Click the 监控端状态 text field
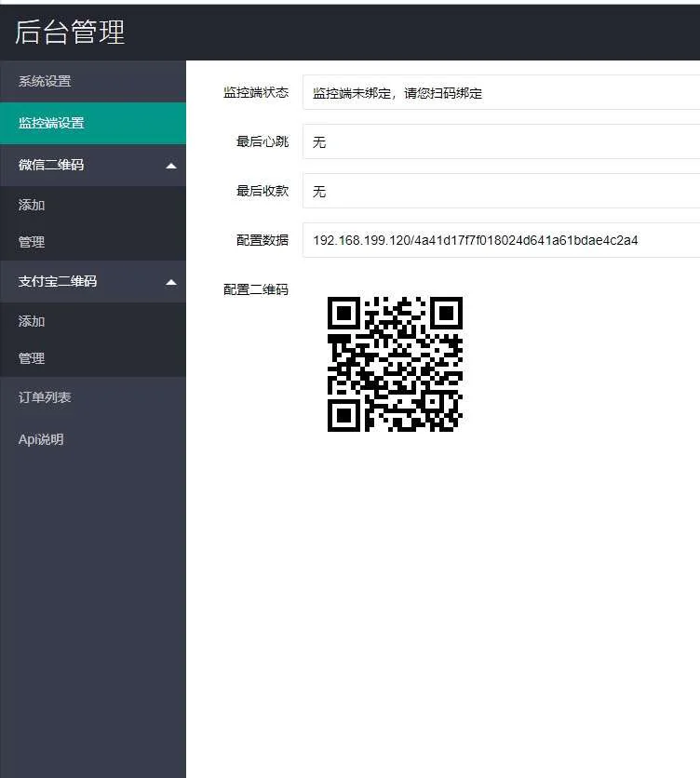This screenshot has height=778, width=700. point(501,93)
